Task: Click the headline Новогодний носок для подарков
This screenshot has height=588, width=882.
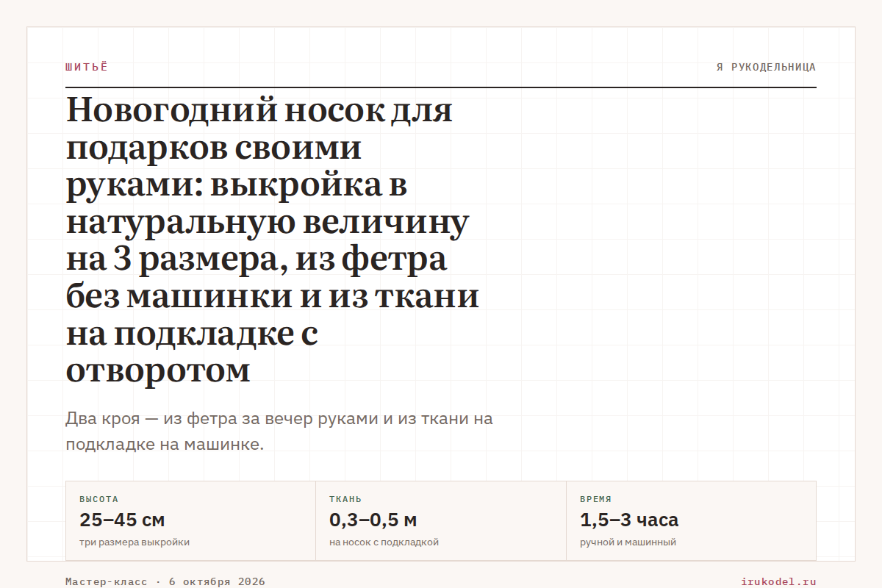Action: click(273, 240)
